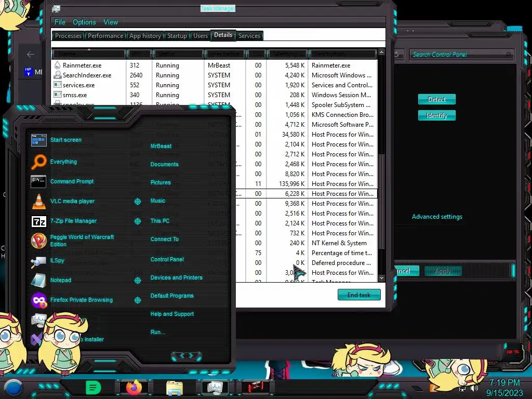Click Run... in start menu

click(157, 332)
